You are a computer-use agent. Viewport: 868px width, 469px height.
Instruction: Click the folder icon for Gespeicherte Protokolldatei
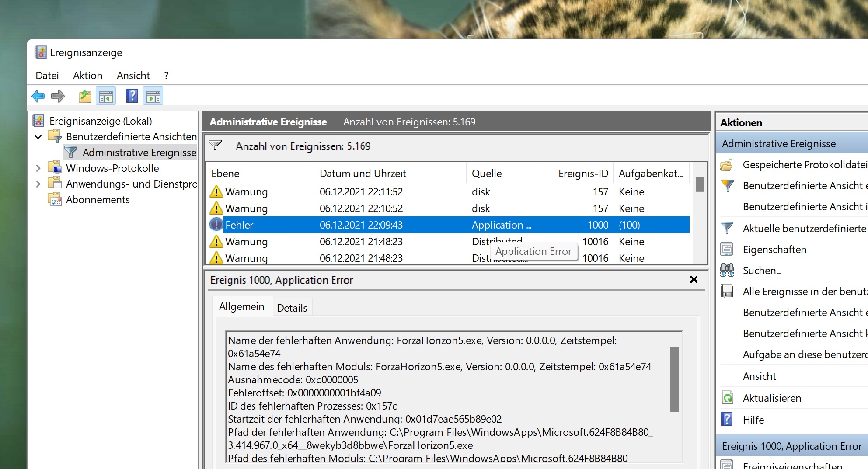[727, 165]
